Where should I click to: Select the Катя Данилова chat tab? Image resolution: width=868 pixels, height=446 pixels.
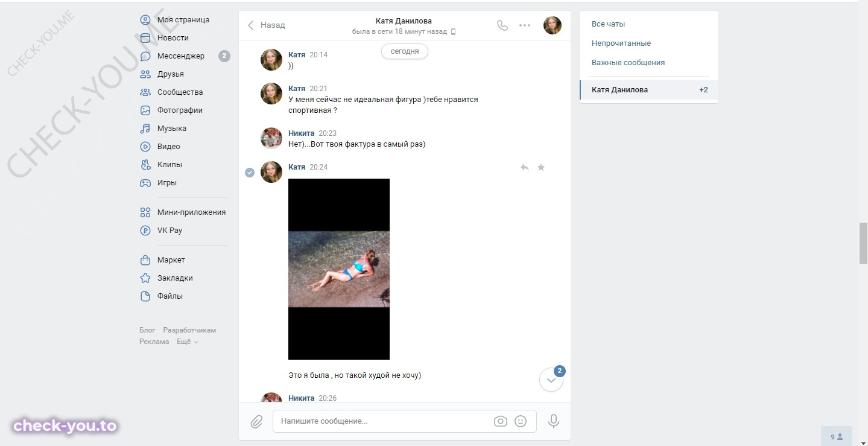click(x=649, y=90)
